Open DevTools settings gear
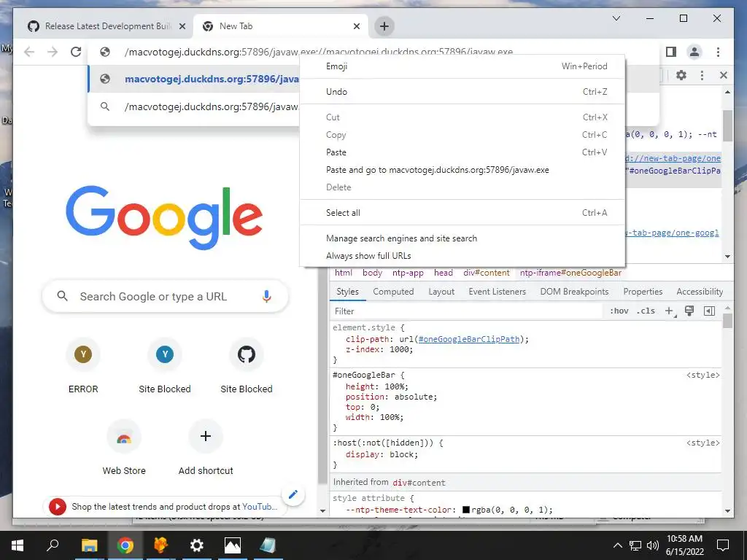The image size is (747, 560). click(x=681, y=75)
